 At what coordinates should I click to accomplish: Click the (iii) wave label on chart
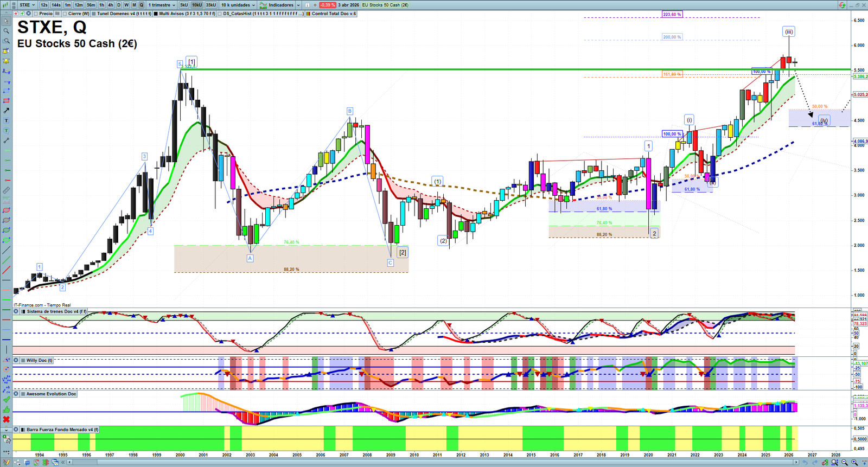789,31
